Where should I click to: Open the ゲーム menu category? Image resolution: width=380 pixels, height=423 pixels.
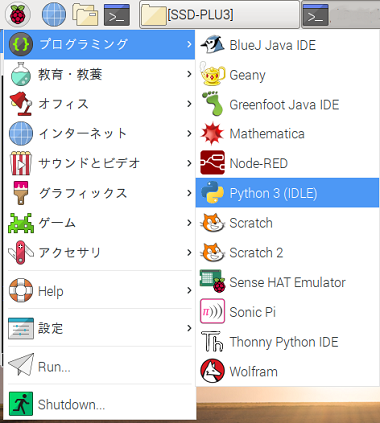pyautogui.click(x=100, y=223)
